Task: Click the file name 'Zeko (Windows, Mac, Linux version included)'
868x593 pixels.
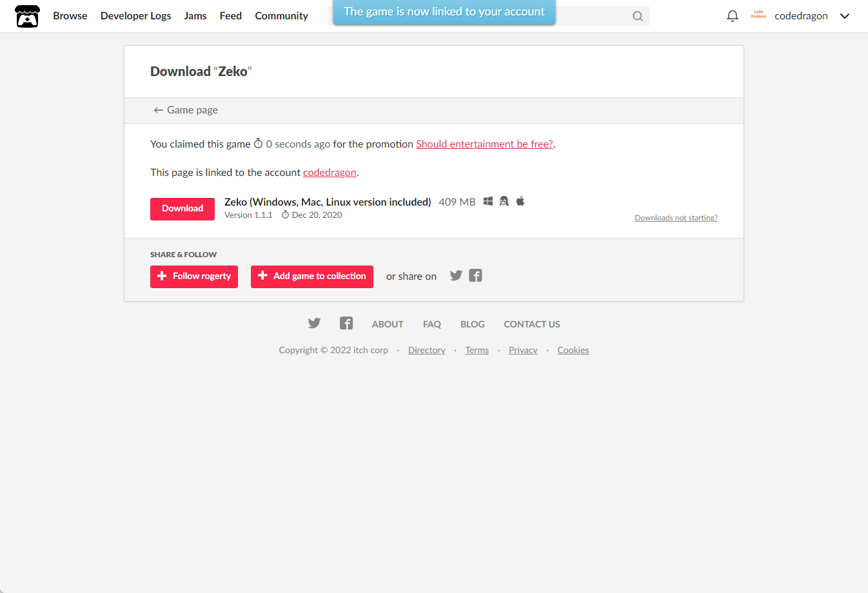Action: 328,202
